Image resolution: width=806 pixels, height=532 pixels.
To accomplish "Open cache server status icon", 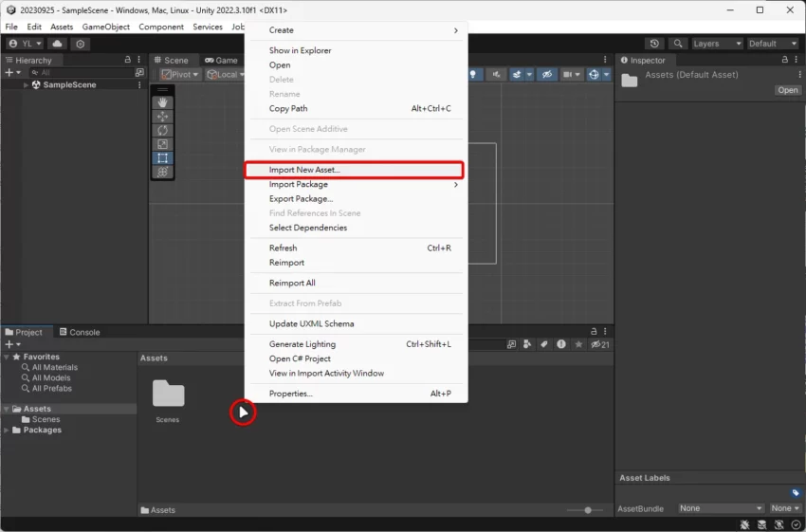I will pyautogui.click(x=761, y=524).
